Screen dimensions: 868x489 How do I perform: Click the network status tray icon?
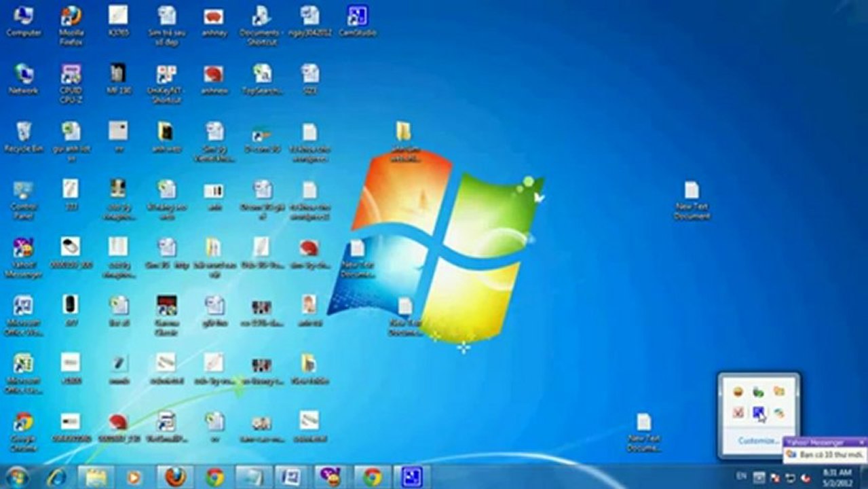pyautogui.click(x=791, y=478)
